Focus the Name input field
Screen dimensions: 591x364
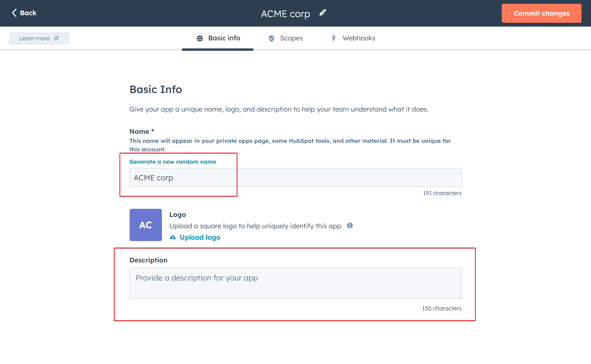tap(296, 178)
